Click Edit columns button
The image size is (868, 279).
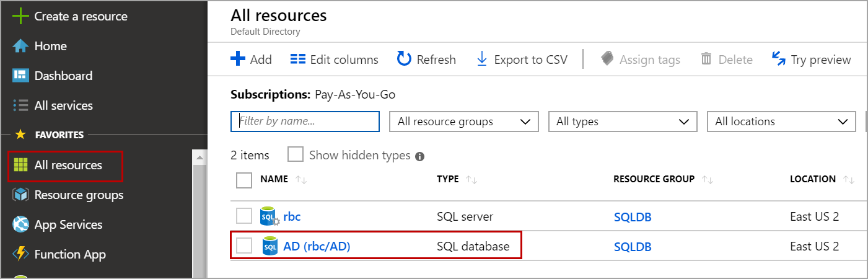pyautogui.click(x=334, y=60)
